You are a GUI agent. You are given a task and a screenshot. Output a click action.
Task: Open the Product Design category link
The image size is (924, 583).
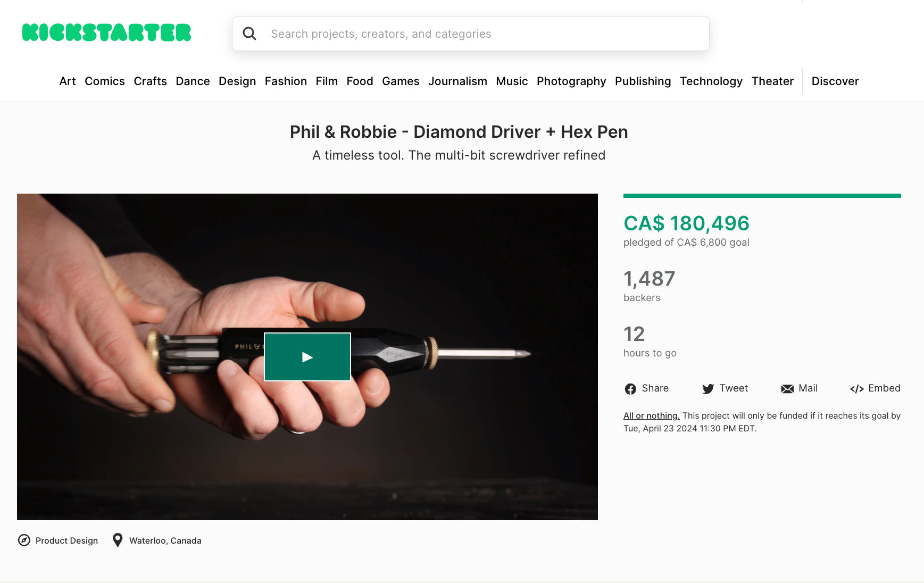[66, 540]
